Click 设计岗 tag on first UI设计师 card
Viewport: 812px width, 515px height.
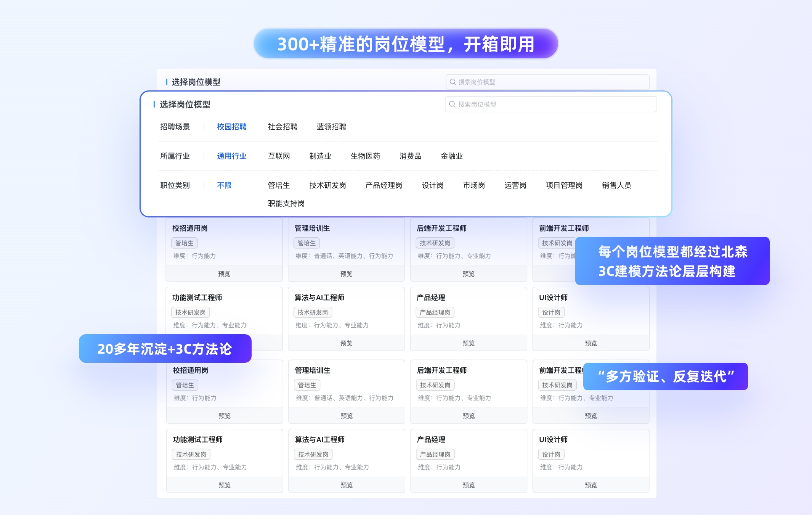point(551,312)
